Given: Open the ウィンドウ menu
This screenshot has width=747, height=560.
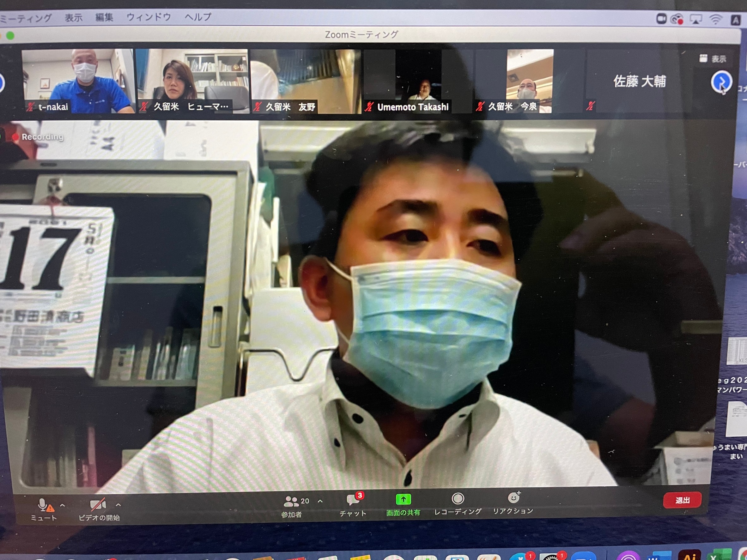Looking at the screenshot, I should coord(149,17).
